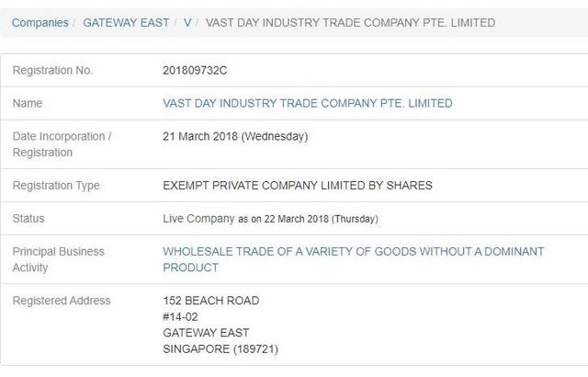The height and width of the screenshot is (377, 588).
Task: Select the current breadcrumb company name text
Action: 350,23
